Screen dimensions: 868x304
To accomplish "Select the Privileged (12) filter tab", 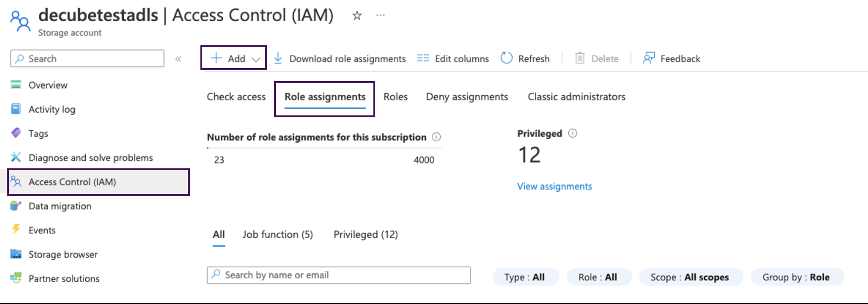I will pos(365,235).
